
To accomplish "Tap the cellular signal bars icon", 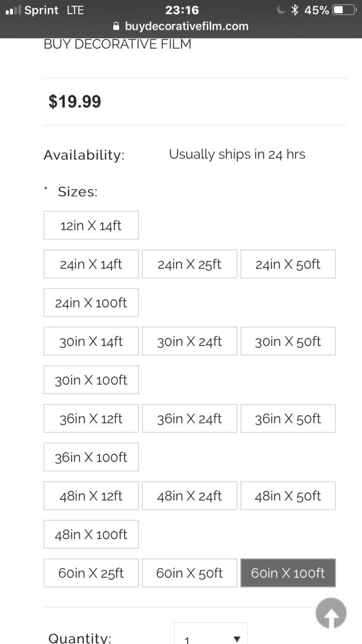I will pyautogui.click(x=13, y=10).
